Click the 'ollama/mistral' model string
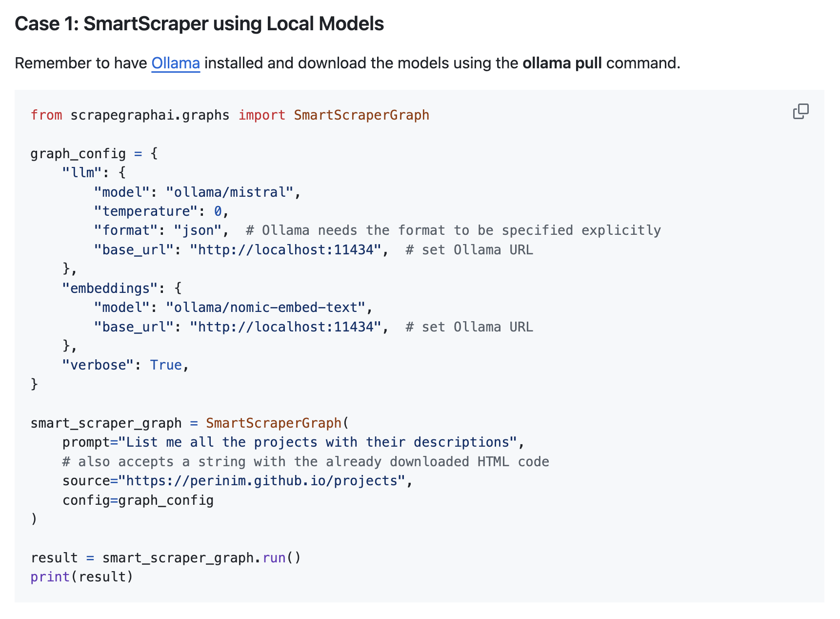This screenshot has width=840, height=619. (230, 192)
